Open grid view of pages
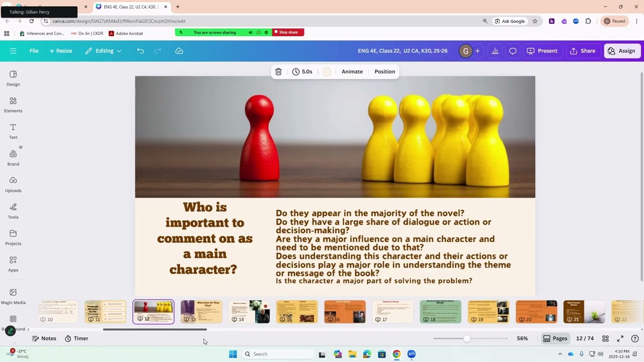 tap(606, 338)
